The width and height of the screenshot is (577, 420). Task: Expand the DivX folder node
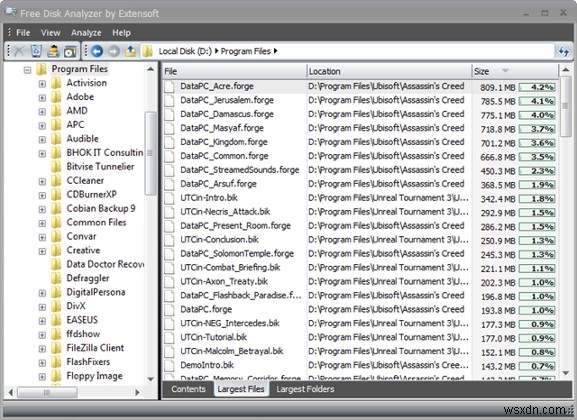pos(42,307)
